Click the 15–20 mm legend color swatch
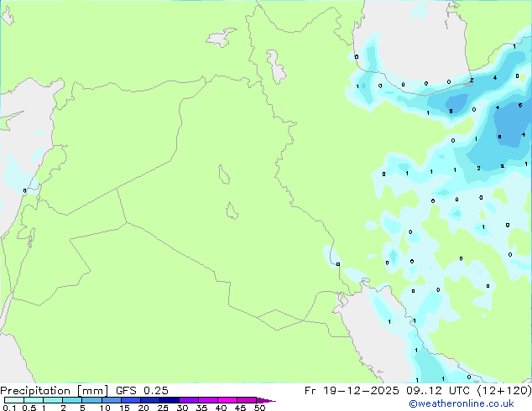Image resolution: width=532 pixels, height=411 pixels. click(131, 400)
